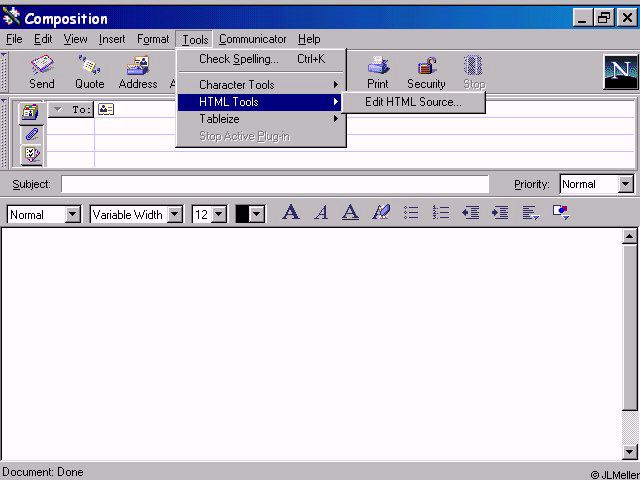The width and height of the screenshot is (640, 480).
Task: Select HTML Tools menu entry
Action: tap(260, 102)
